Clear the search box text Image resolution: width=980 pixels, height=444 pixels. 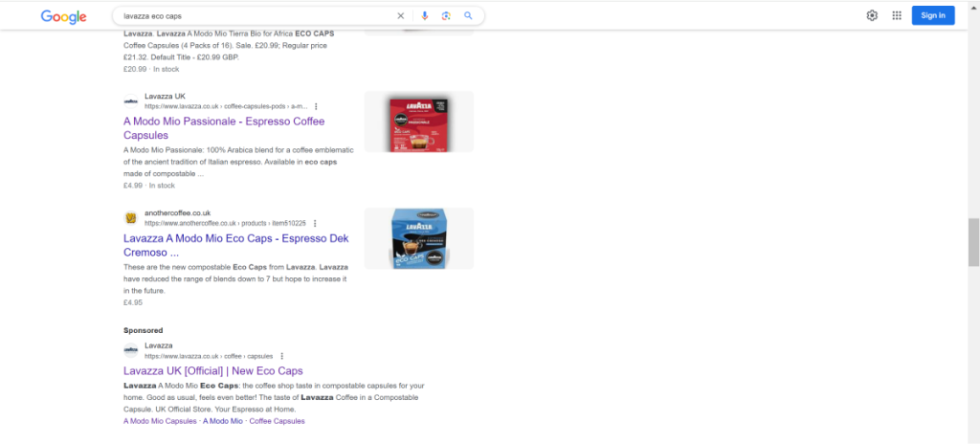point(400,16)
